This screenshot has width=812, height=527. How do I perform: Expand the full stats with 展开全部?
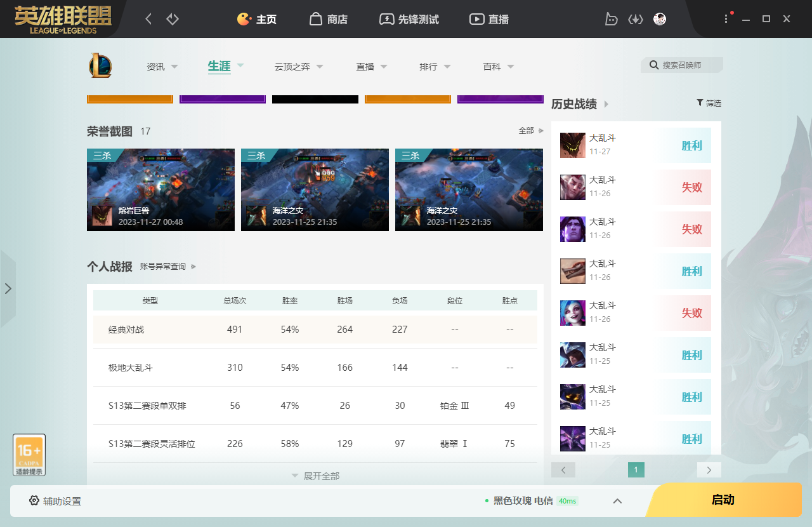pos(315,476)
